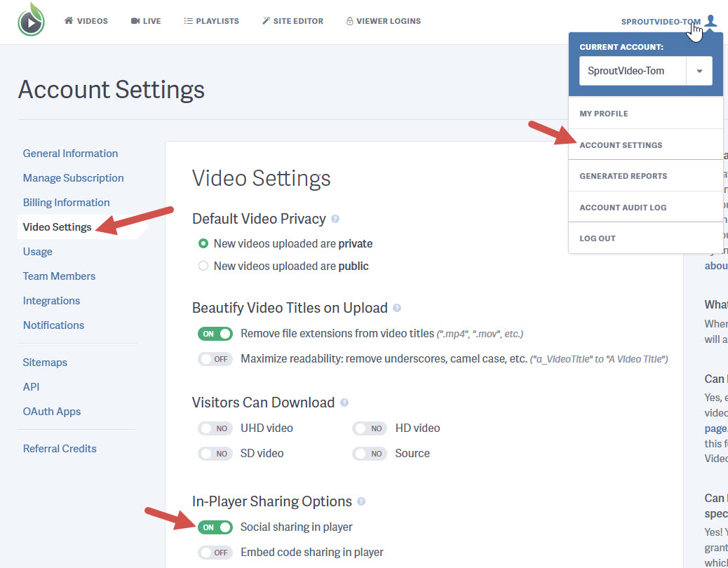Open the Videos nav item
728x568 pixels.
(x=86, y=21)
